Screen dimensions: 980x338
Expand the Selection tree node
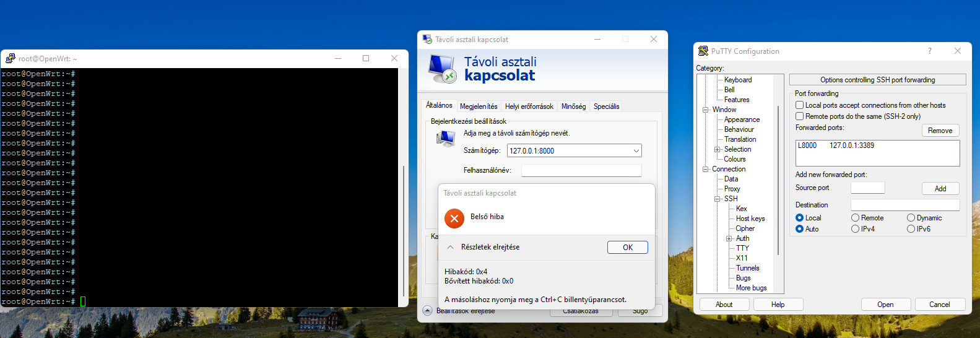[x=718, y=149]
